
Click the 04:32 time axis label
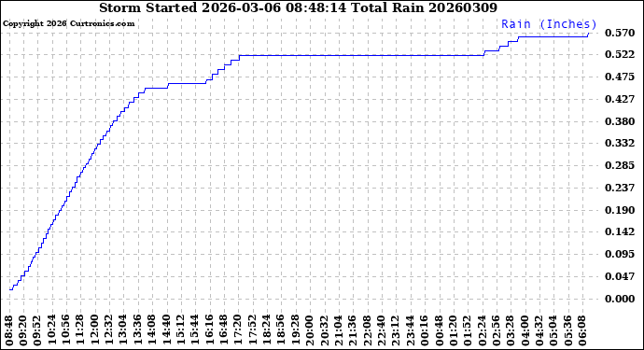pyautogui.click(x=539, y=330)
